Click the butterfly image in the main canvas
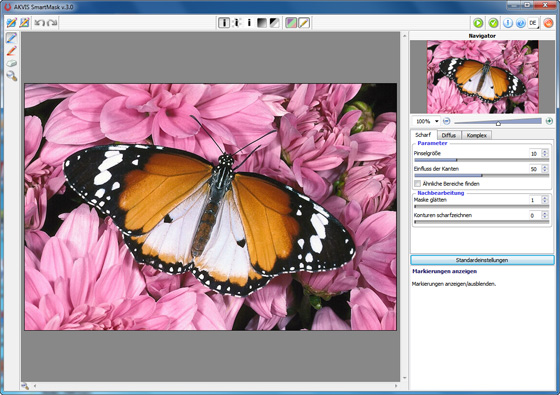The image size is (560, 395). point(210,207)
